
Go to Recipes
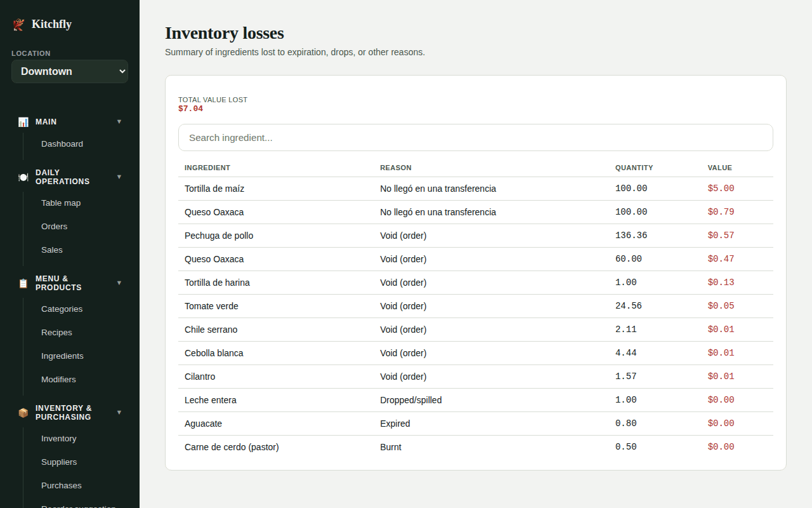57,333
